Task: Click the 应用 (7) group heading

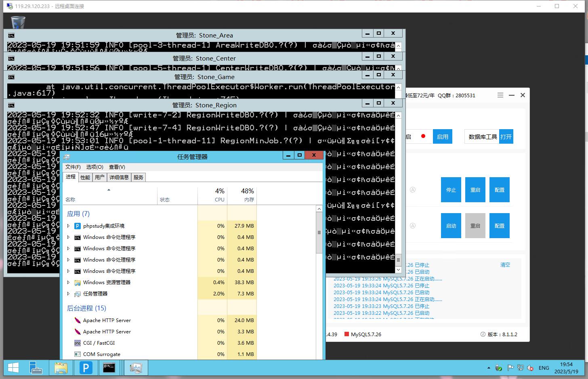Action: 78,214
